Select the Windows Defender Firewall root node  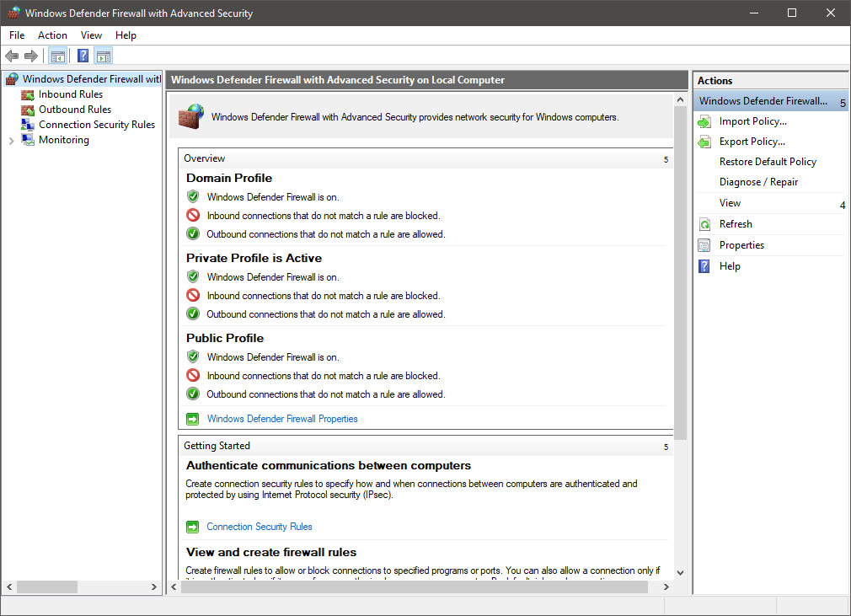pos(92,79)
